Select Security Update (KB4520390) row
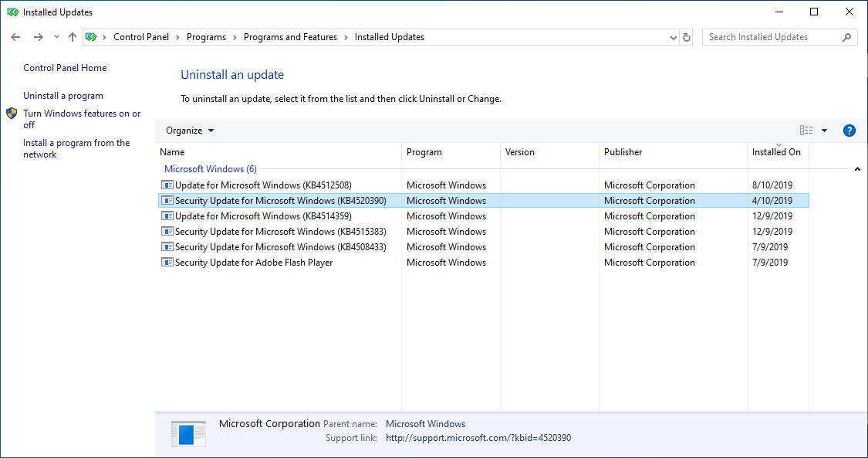Viewport: 868px width, 458px height. (484, 201)
